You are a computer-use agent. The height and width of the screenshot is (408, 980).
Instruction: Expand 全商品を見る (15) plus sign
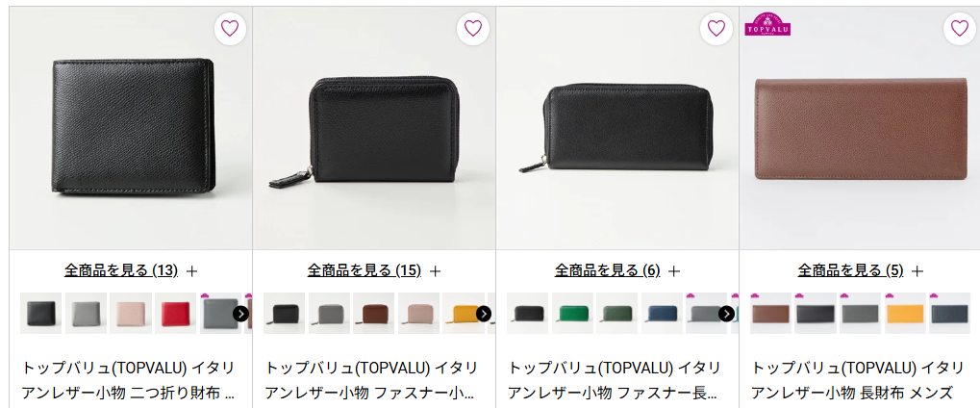point(436,271)
